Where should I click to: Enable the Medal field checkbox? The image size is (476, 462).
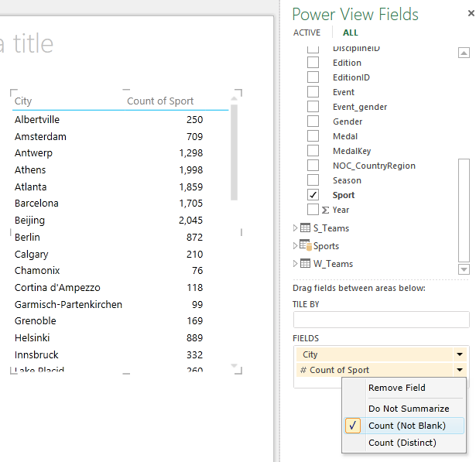coord(313,136)
